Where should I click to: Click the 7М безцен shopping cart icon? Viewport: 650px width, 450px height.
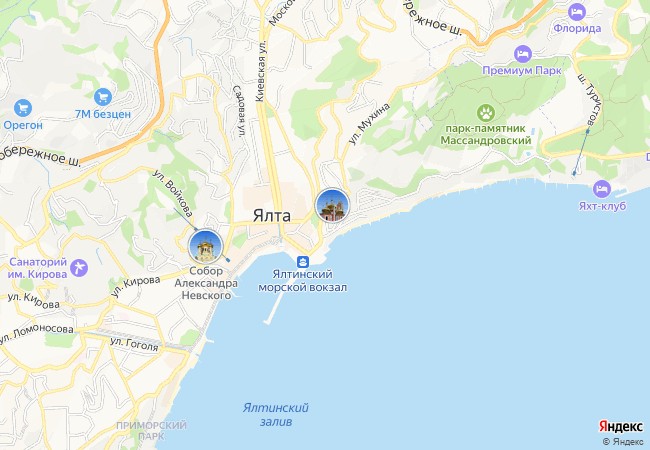point(103,97)
